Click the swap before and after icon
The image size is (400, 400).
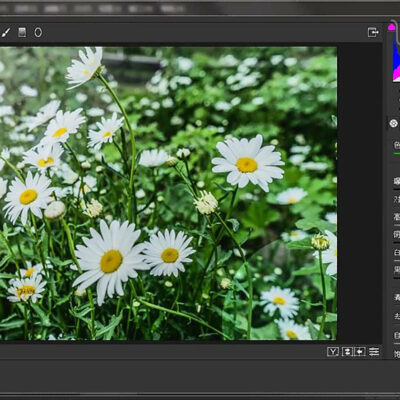coord(347,351)
